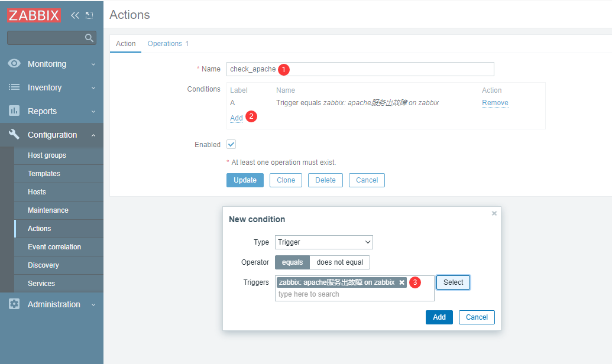The width and height of the screenshot is (612, 364).
Task: Remove the selected apache trigger tag
Action: [402, 282]
